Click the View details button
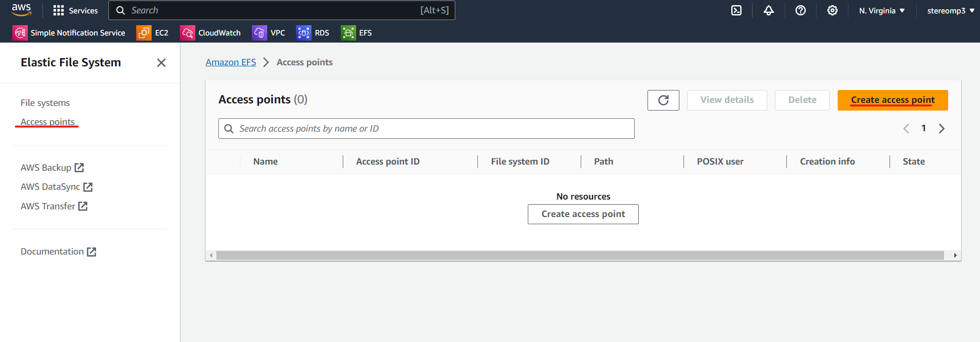980x342 pixels. pyautogui.click(x=727, y=100)
